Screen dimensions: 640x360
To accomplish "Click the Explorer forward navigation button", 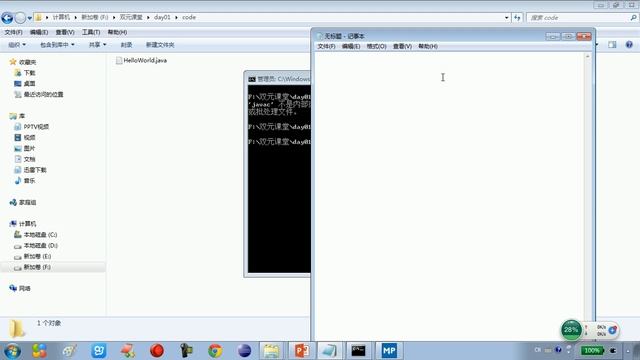I will 20,18.
